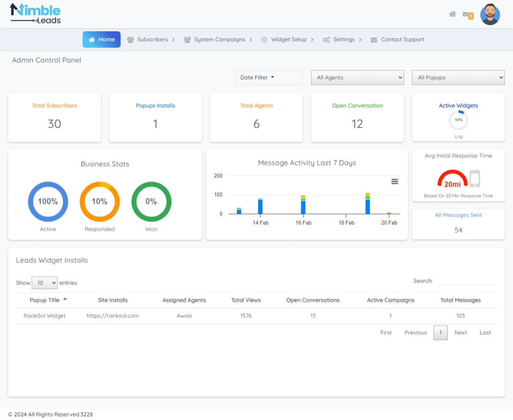Focus the Search input field
513x420 pixels.
point(466,281)
